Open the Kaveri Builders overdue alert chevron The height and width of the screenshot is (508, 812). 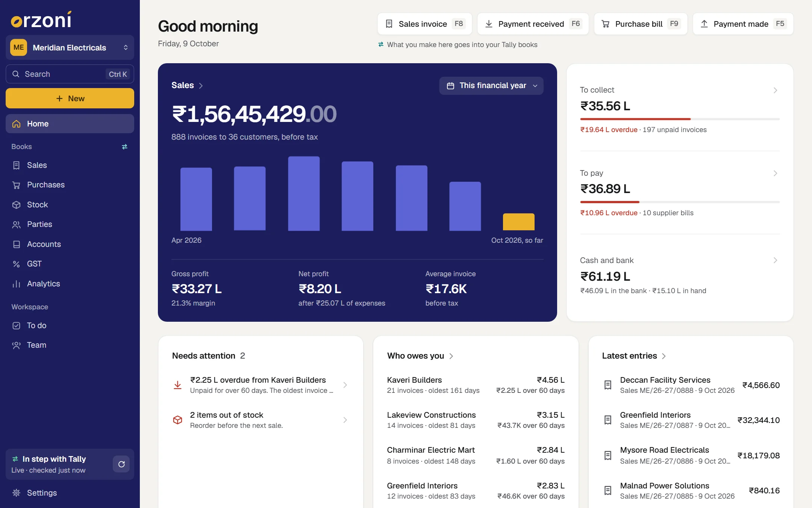coord(345,385)
